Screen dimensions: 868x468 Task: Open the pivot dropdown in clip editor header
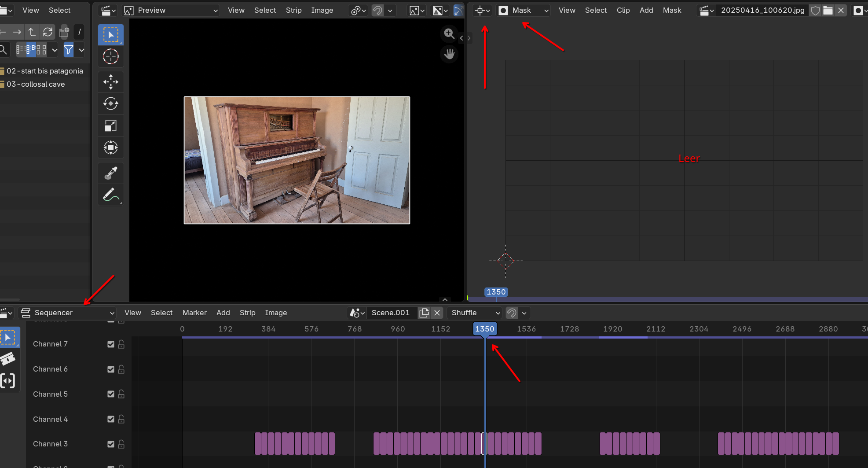pyautogui.click(x=482, y=10)
